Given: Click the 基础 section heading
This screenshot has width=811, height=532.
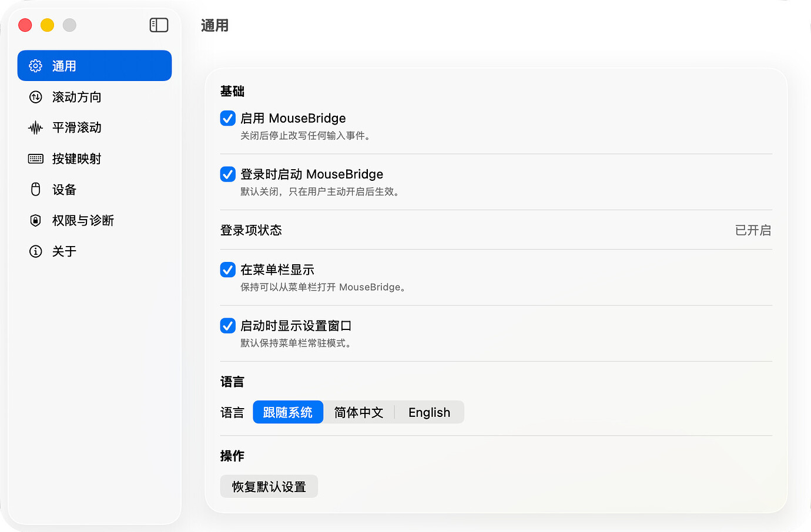Looking at the screenshot, I should tap(232, 91).
